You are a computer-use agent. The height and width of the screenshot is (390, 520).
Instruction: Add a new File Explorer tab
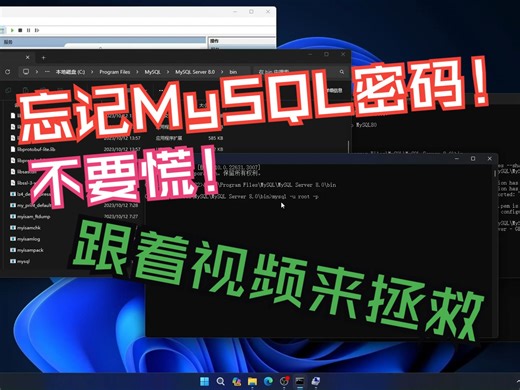pos(43,58)
